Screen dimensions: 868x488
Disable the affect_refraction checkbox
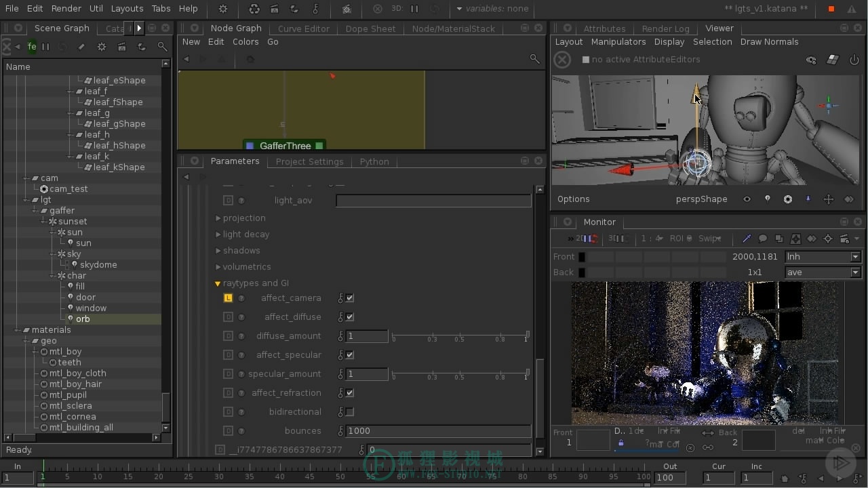pyautogui.click(x=350, y=393)
